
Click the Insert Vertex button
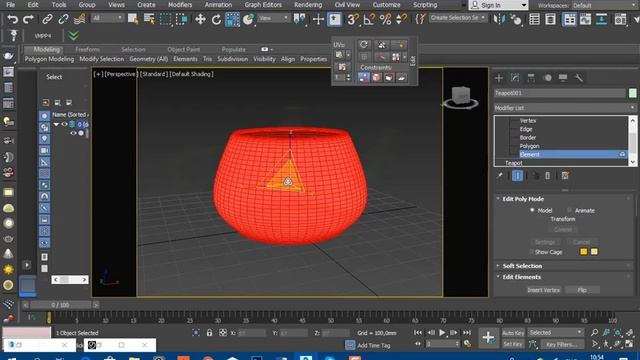[x=544, y=290]
